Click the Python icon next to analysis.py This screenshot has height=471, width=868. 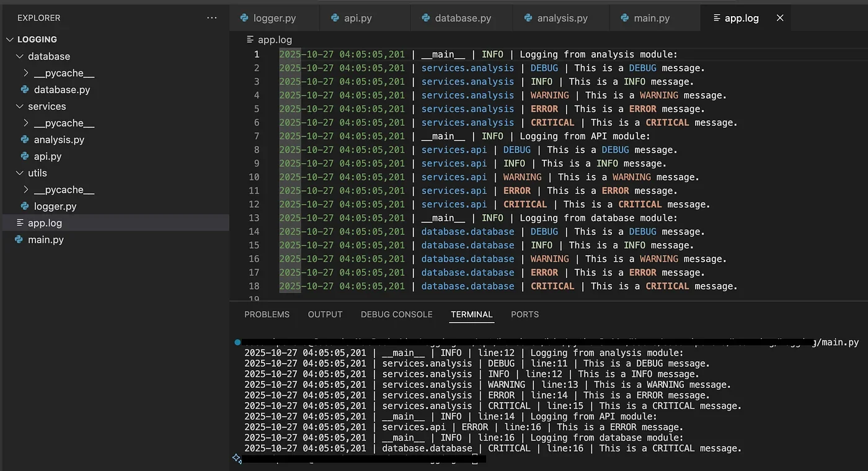(x=25, y=140)
